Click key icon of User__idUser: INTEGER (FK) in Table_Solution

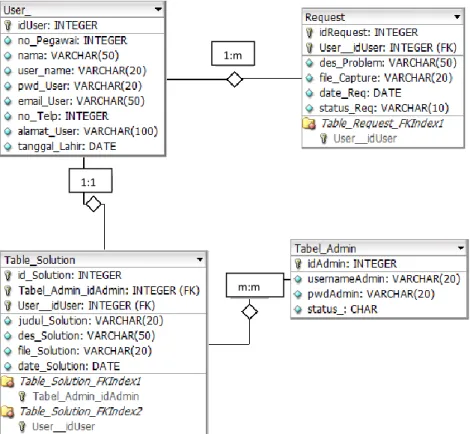(8, 306)
